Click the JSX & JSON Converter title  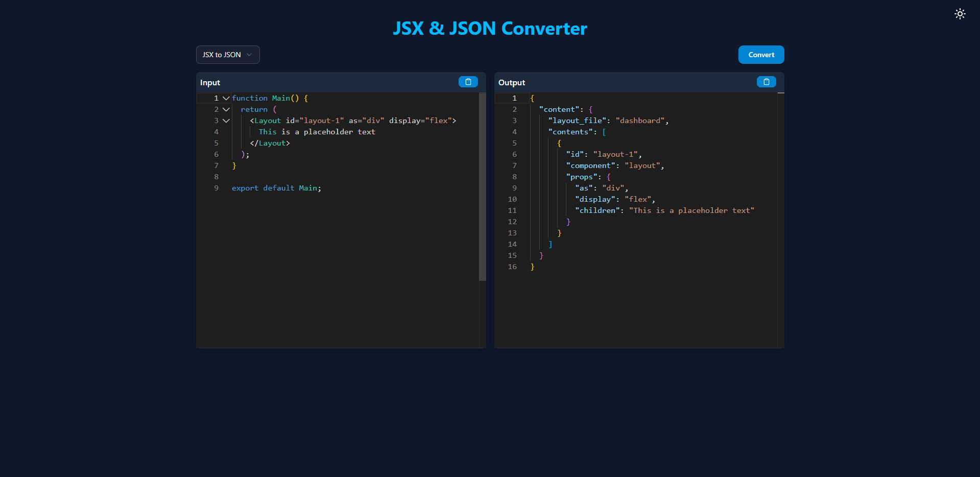490,29
